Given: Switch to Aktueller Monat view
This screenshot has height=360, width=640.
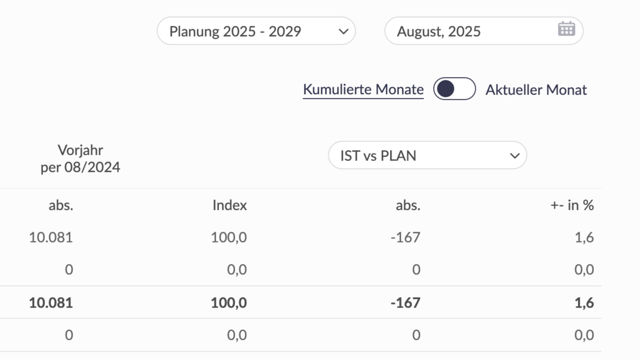Looking at the screenshot, I should (536, 90).
